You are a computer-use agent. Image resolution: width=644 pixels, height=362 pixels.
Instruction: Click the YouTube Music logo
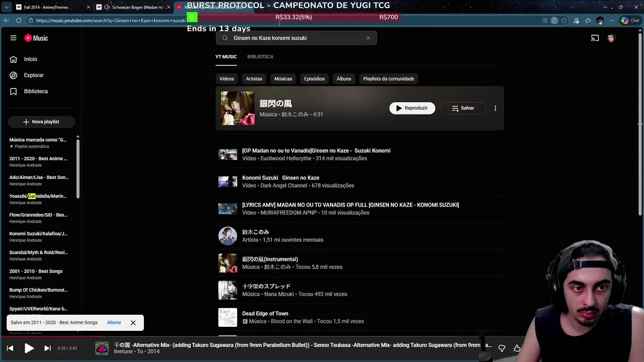point(36,38)
